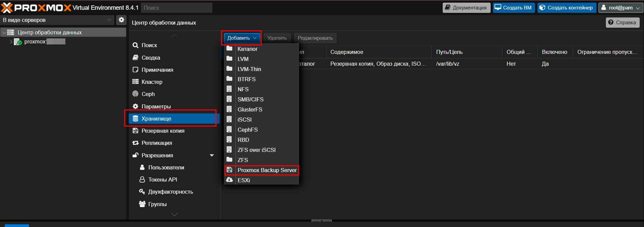Open tree view settings gear icon
The width and height of the screenshot is (644, 227).
[121, 20]
